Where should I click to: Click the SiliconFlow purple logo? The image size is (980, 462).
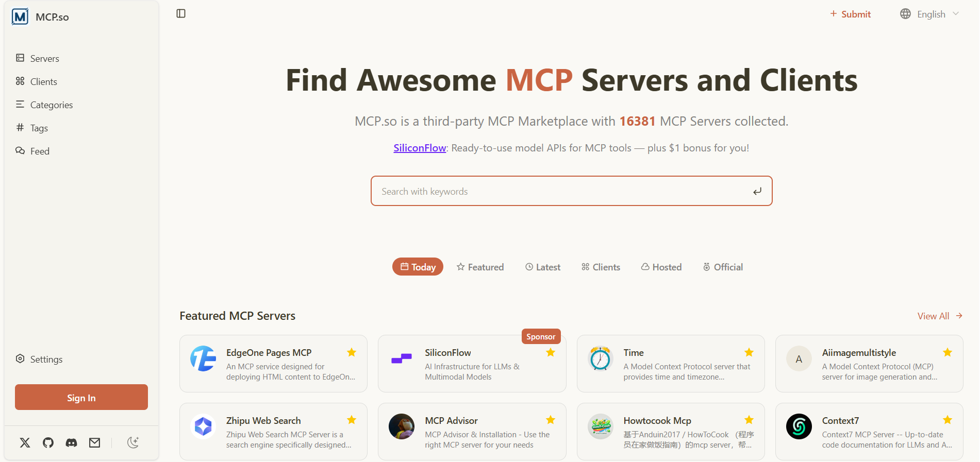[402, 358]
